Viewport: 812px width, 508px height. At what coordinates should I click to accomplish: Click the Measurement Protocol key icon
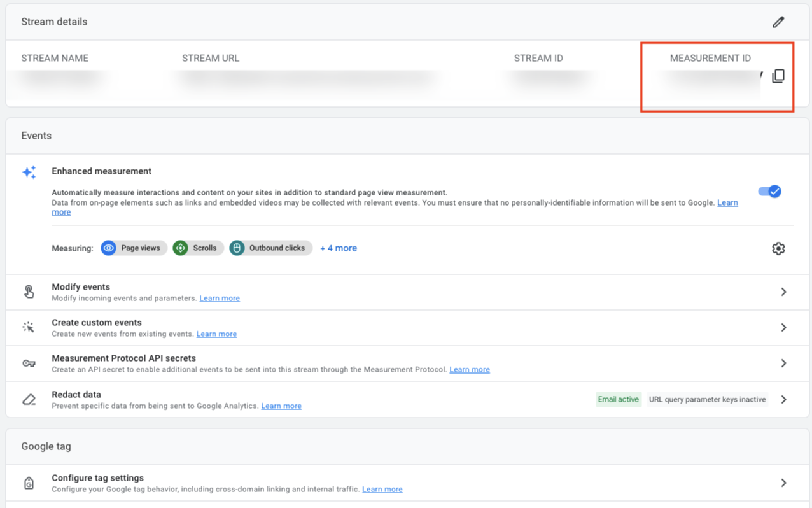pyautogui.click(x=29, y=363)
